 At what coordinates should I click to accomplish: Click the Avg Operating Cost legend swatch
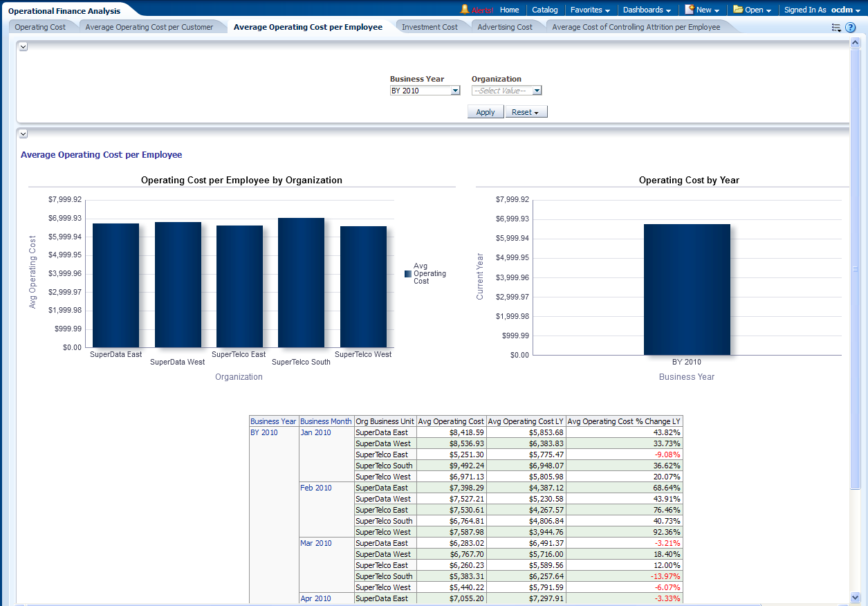pyautogui.click(x=408, y=274)
